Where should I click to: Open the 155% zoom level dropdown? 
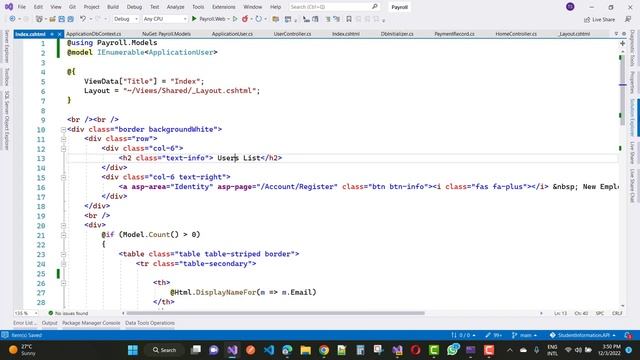[x=26, y=313]
